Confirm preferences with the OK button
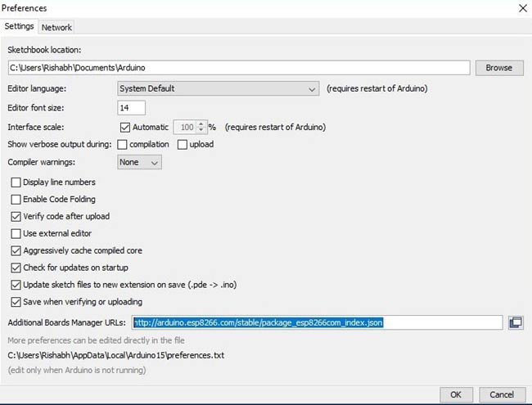 click(456, 394)
